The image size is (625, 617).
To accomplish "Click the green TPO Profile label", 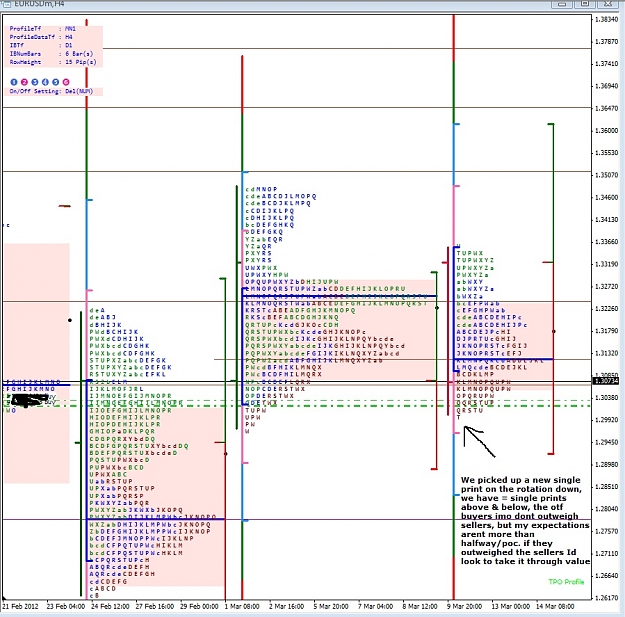I will pos(566,582).
